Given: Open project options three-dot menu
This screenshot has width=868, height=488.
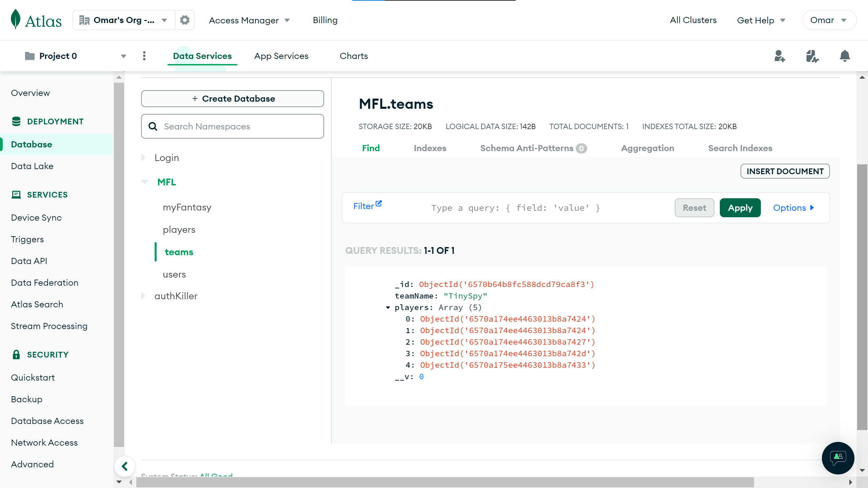Looking at the screenshot, I should coord(144,56).
